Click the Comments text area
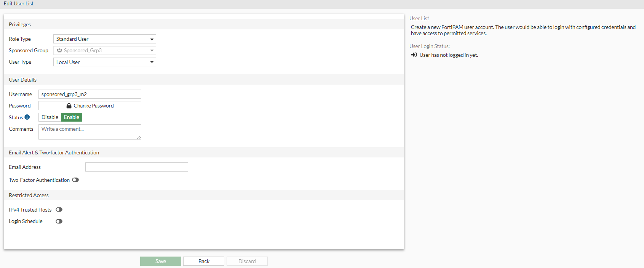The width and height of the screenshot is (644, 268). click(90, 132)
